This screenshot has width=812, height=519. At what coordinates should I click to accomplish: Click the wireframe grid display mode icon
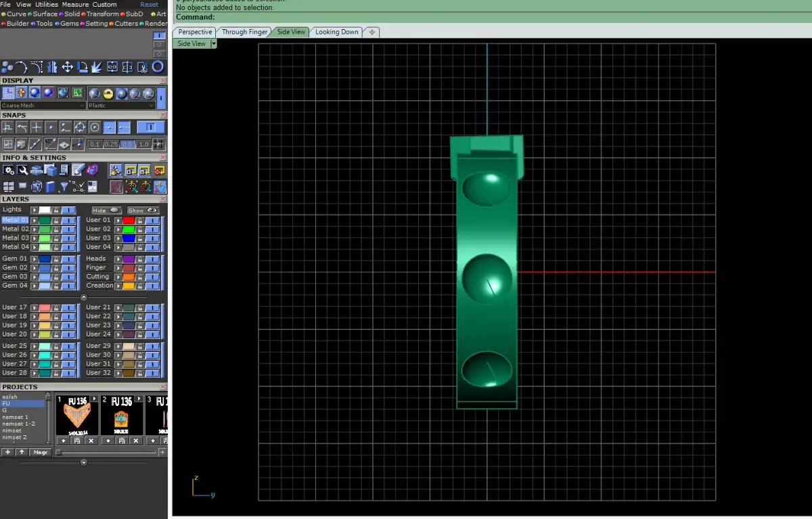click(x=8, y=93)
